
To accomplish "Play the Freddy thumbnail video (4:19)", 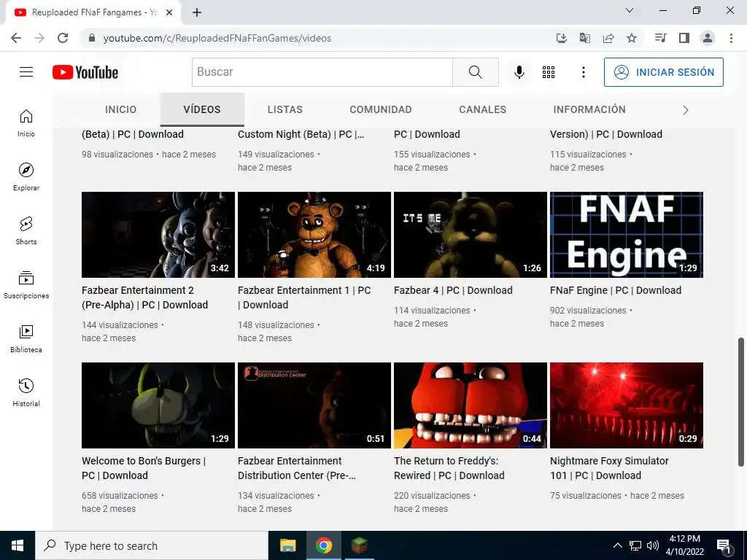I will pyautogui.click(x=314, y=235).
